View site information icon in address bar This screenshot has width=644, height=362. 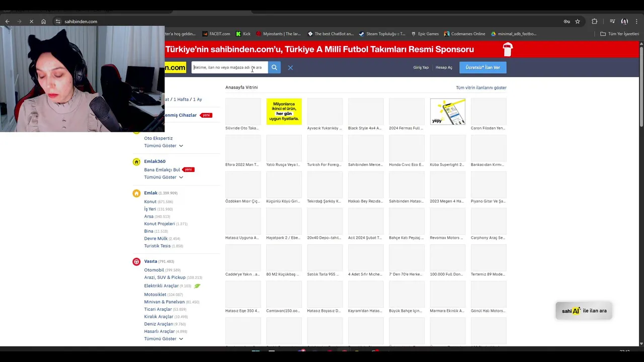(58, 22)
